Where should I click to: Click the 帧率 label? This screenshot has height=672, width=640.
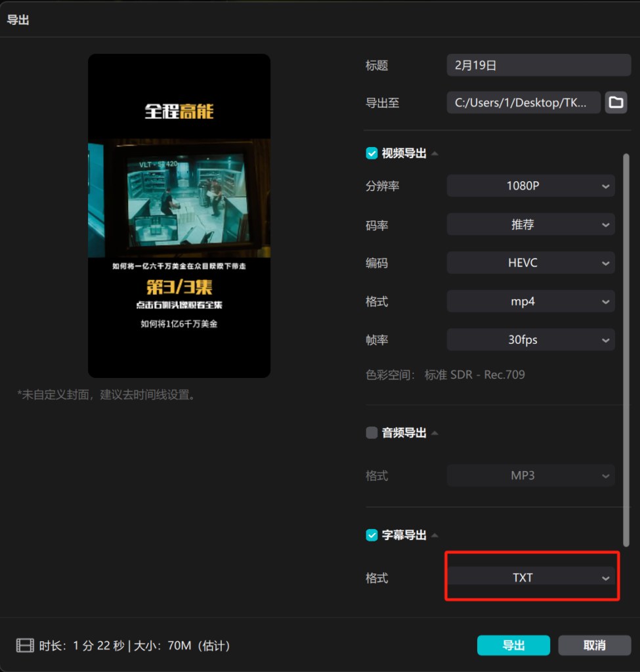click(x=377, y=340)
